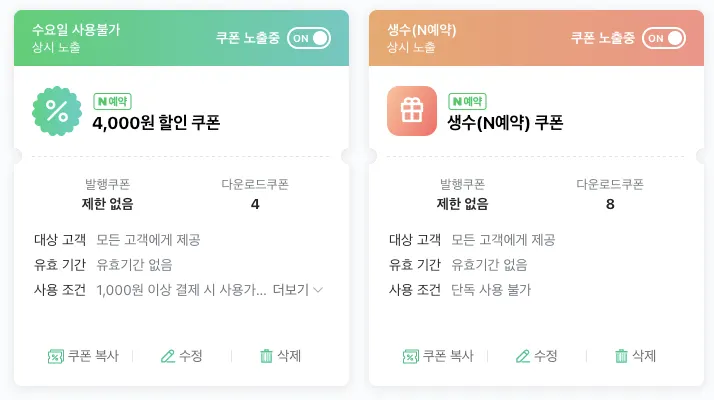Click trash icon on the 4,000원 coupon

[x=266, y=356]
